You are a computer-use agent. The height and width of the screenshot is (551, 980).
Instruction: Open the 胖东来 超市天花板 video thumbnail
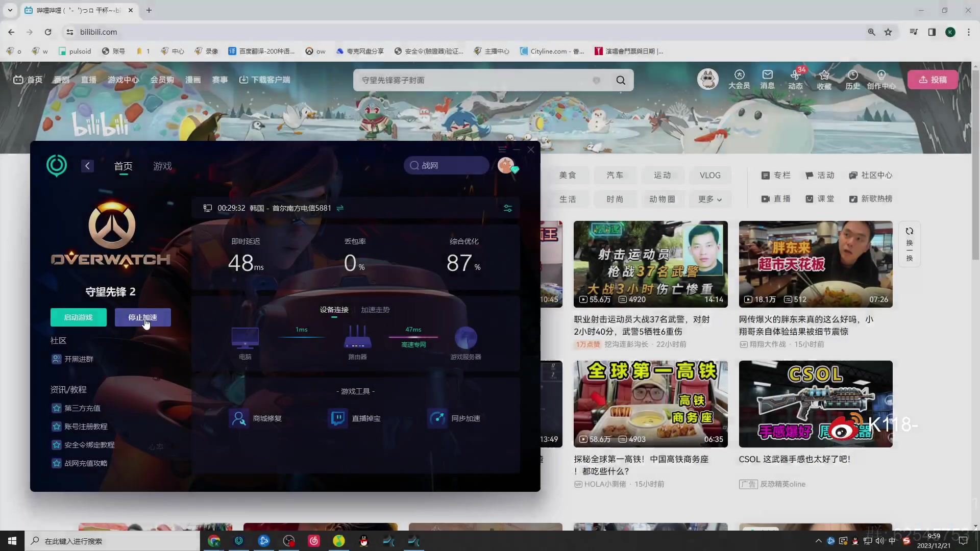pyautogui.click(x=816, y=264)
